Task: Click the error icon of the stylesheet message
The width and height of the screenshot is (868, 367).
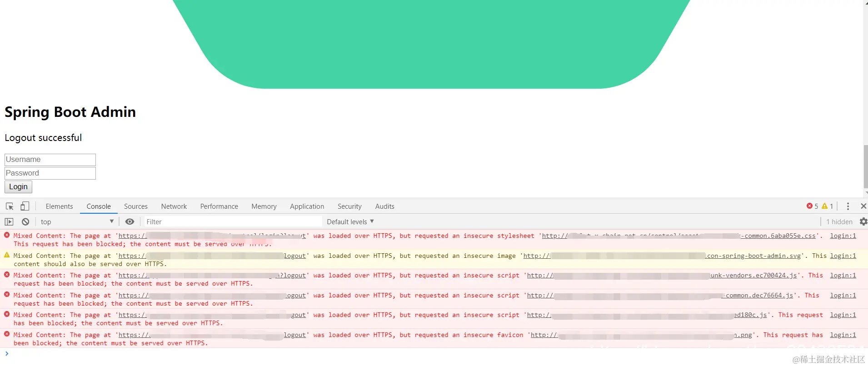Action: click(x=7, y=235)
